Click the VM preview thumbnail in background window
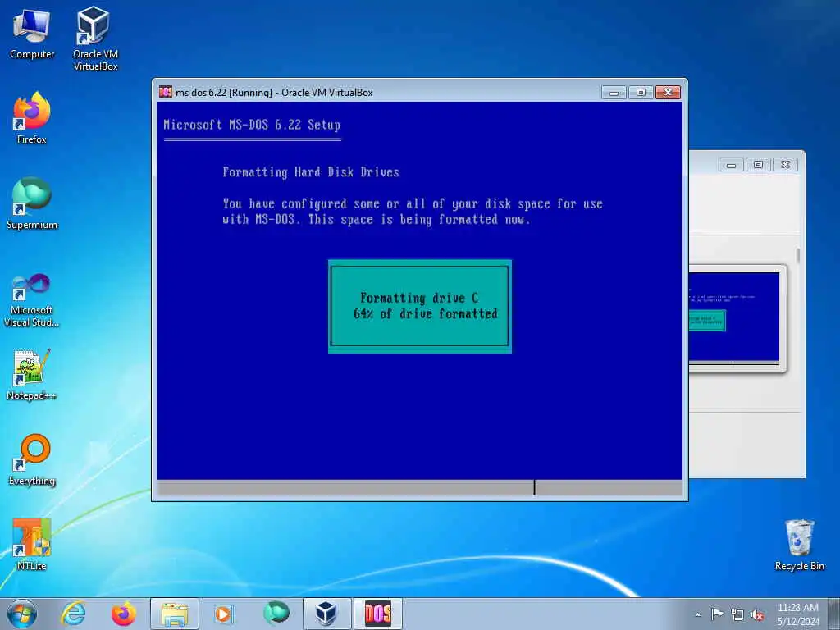 coord(733,317)
